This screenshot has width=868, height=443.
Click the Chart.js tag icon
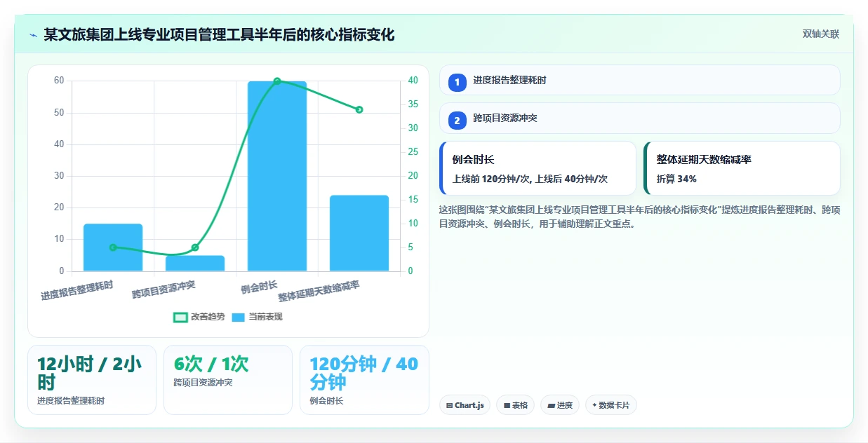pos(449,406)
